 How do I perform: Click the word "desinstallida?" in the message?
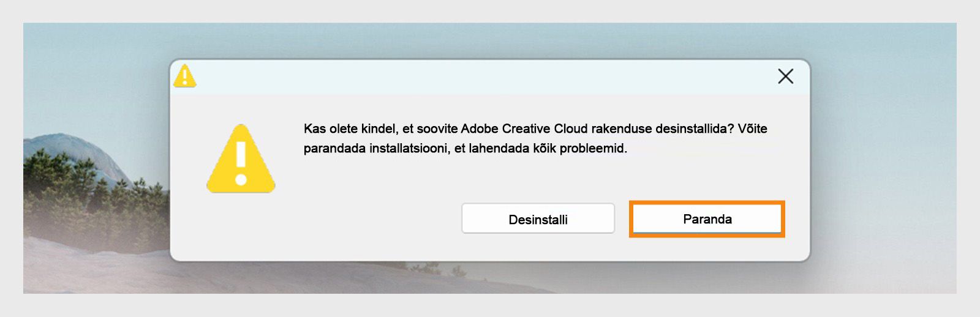click(694, 129)
